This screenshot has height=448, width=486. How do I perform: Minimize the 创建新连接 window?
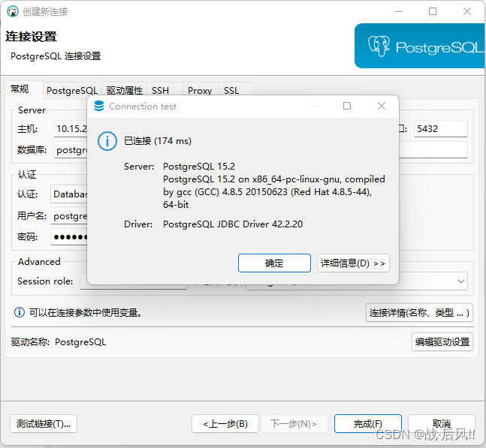pyautogui.click(x=399, y=11)
